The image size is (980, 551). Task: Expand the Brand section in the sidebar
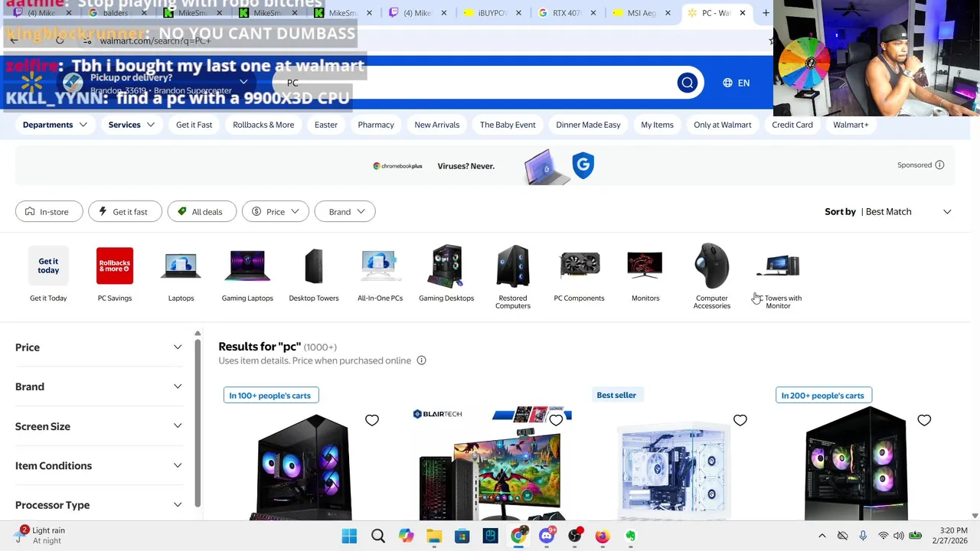(x=99, y=386)
